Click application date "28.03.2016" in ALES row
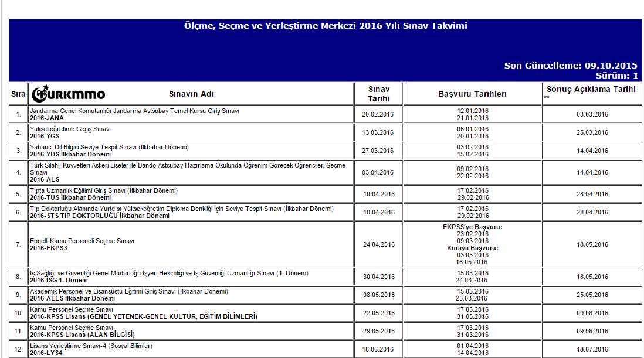This screenshot has width=644, height=358. tap(472, 299)
